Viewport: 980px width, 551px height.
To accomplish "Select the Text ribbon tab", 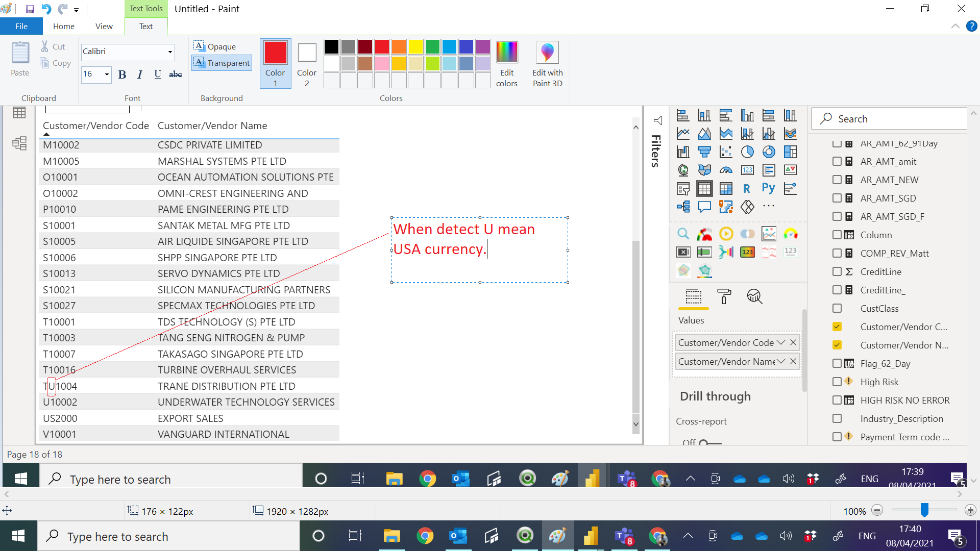I will tap(146, 26).
